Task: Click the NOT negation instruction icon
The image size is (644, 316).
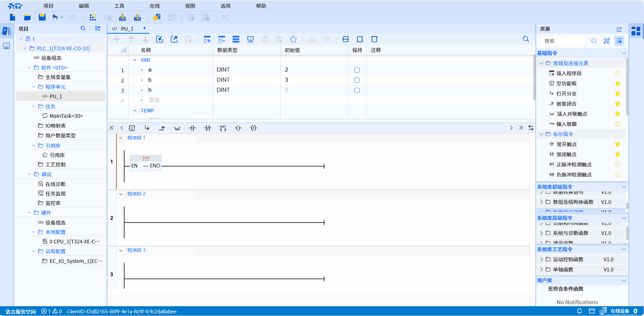Action: [223, 128]
